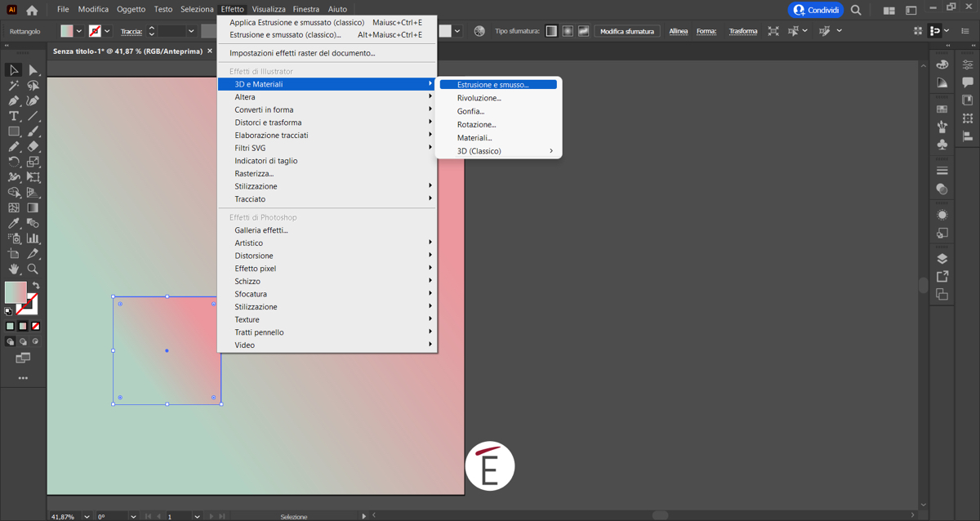Select the Eraser tool

[33, 147]
